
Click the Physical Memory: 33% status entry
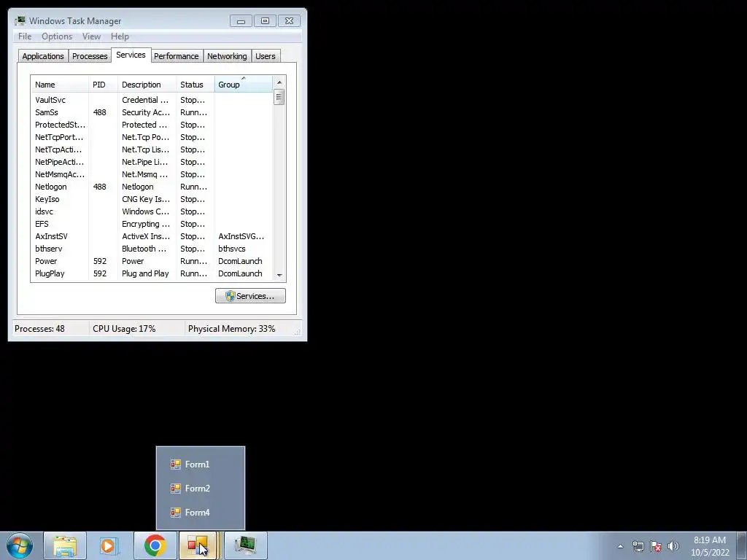coord(231,329)
